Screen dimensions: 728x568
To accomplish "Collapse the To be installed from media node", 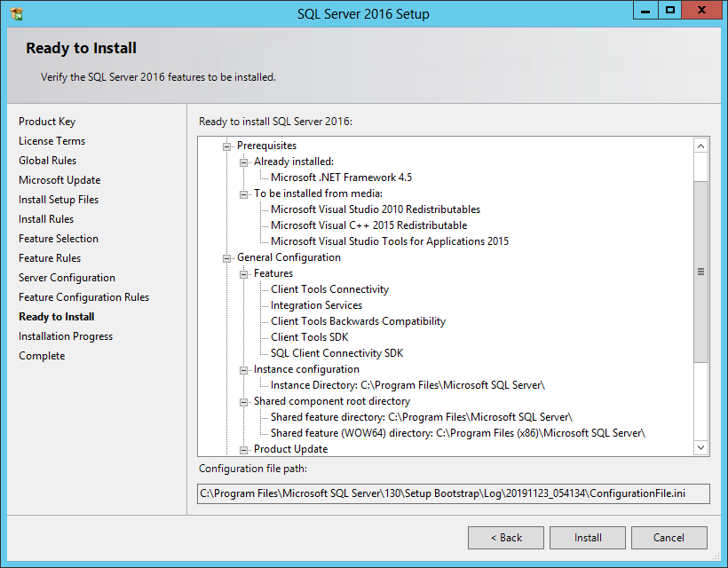I will 243,194.
